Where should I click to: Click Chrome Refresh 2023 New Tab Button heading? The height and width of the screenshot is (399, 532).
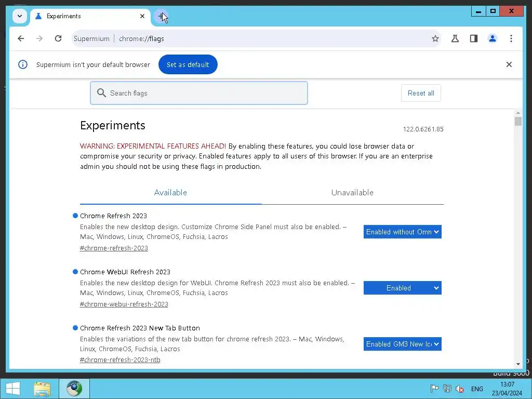(140, 328)
